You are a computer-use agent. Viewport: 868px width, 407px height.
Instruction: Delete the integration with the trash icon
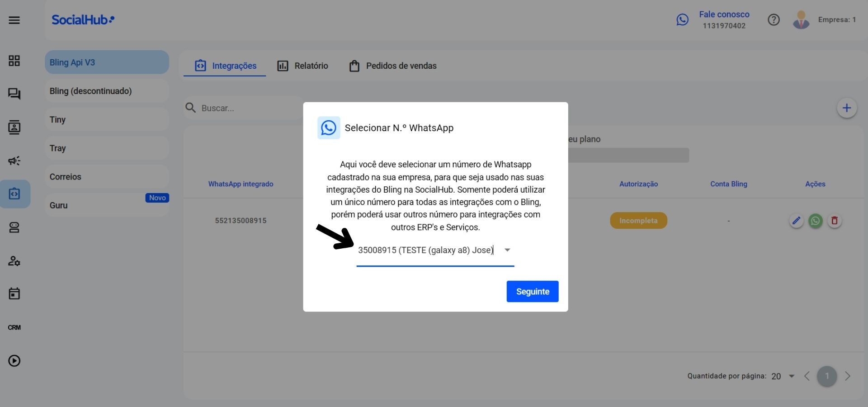click(835, 221)
